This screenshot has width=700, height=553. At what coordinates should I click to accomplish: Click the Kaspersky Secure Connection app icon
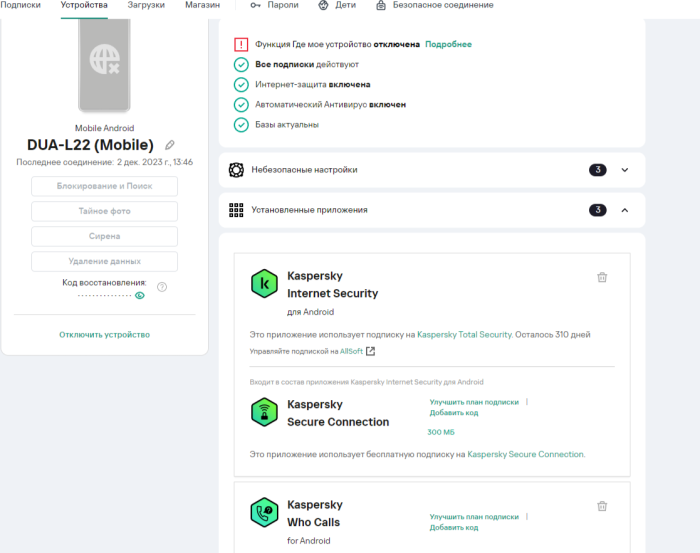click(x=264, y=412)
